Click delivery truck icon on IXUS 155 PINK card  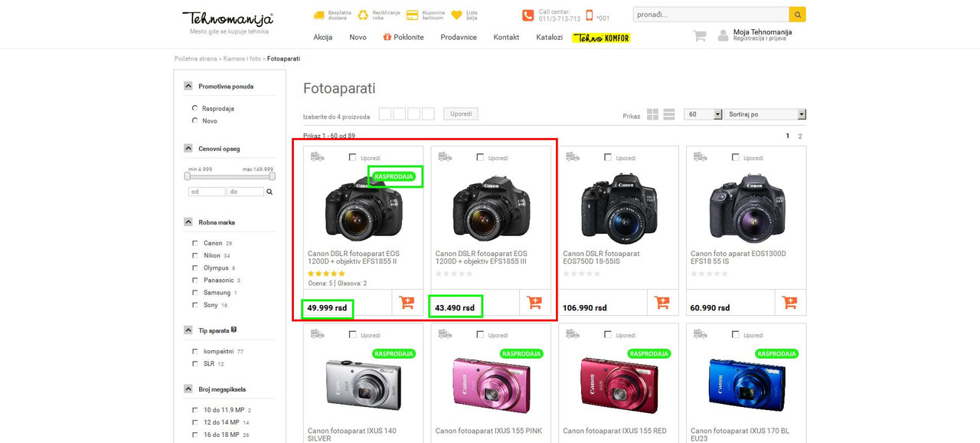(445, 333)
